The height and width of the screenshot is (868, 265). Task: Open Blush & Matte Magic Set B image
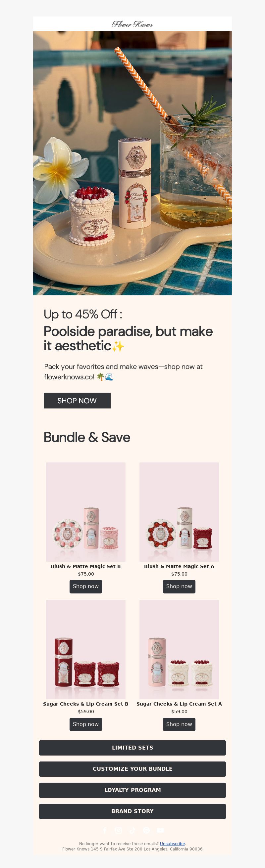click(86, 512)
